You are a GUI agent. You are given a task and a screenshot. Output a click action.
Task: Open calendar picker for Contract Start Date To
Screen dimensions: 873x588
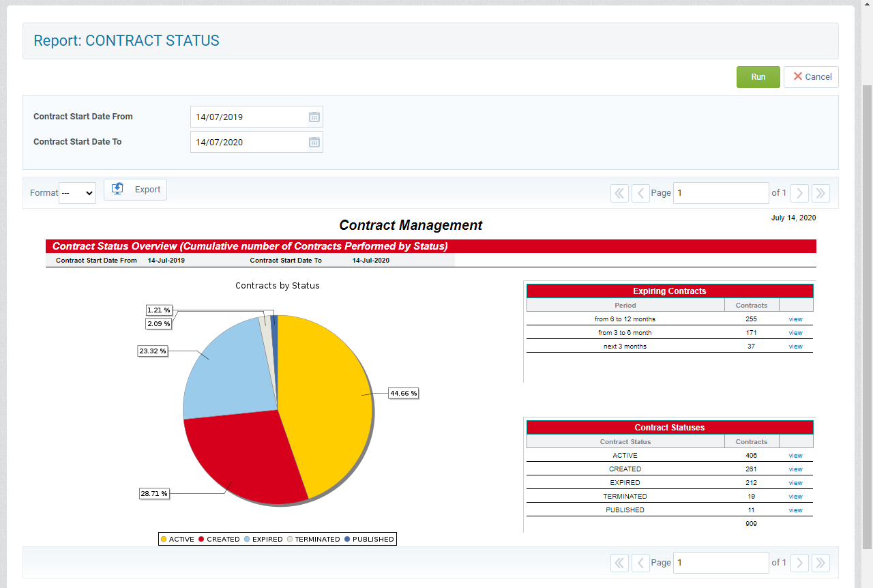pos(314,142)
